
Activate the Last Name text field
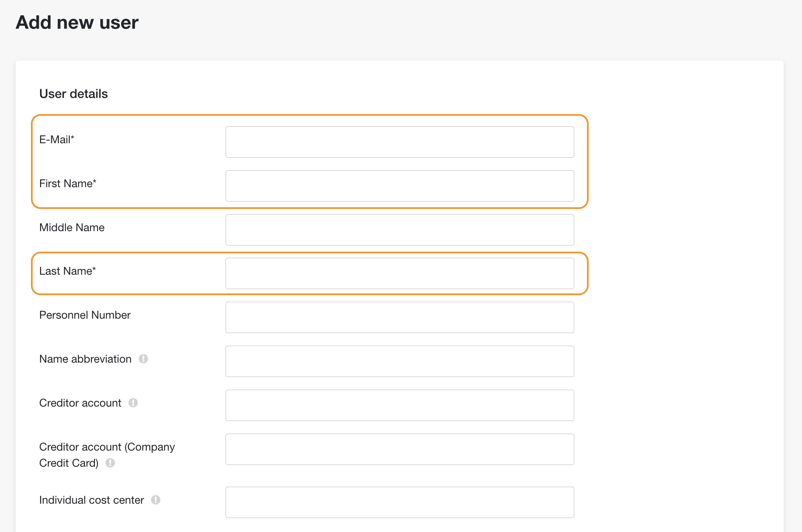(x=400, y=273)
